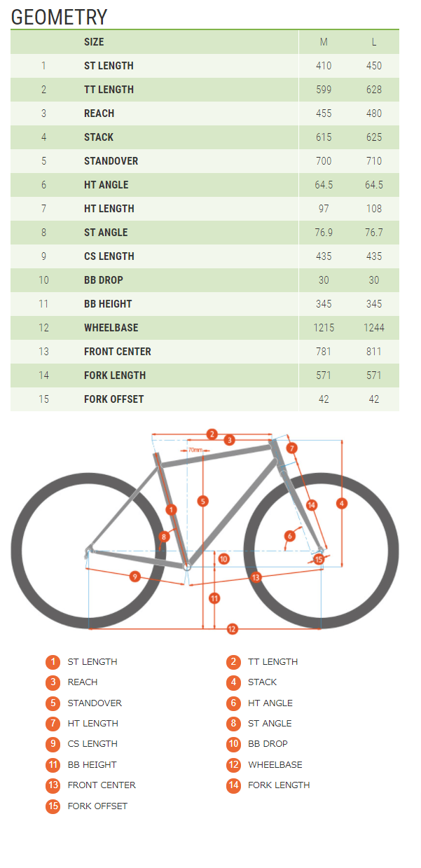
Task: Click the orange 1 badge beside ST LENGTH legend
Action: [53, 662]
